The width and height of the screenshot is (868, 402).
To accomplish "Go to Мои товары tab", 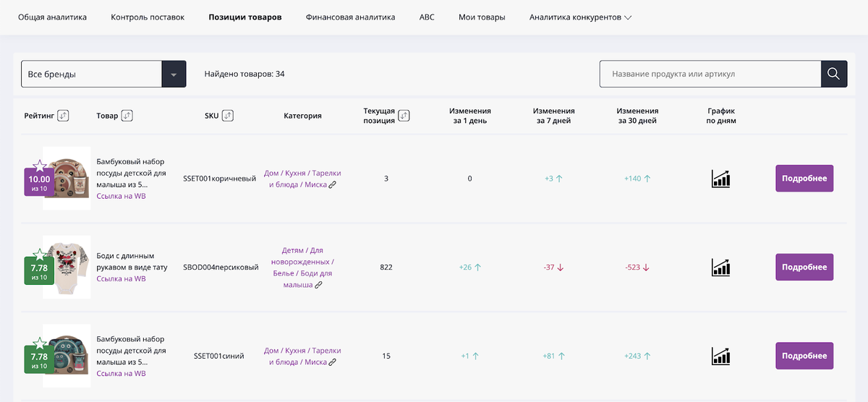I will click(x=482, y=17).
